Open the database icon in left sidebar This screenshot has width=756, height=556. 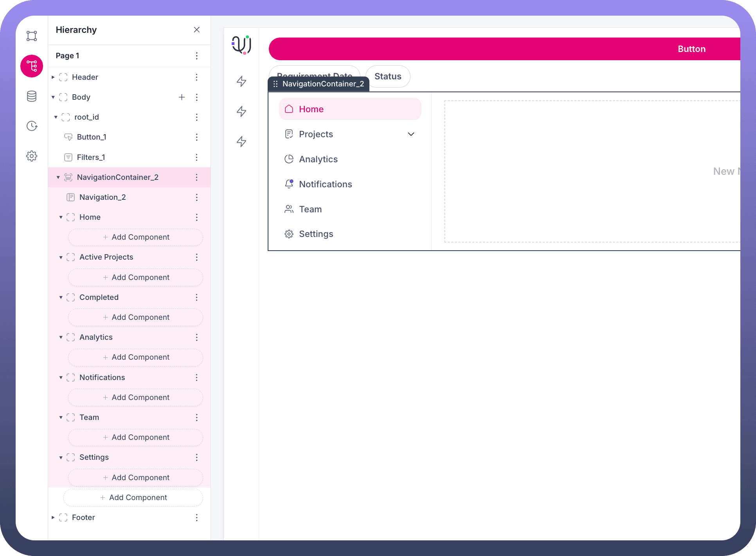[x=32, y=96]
